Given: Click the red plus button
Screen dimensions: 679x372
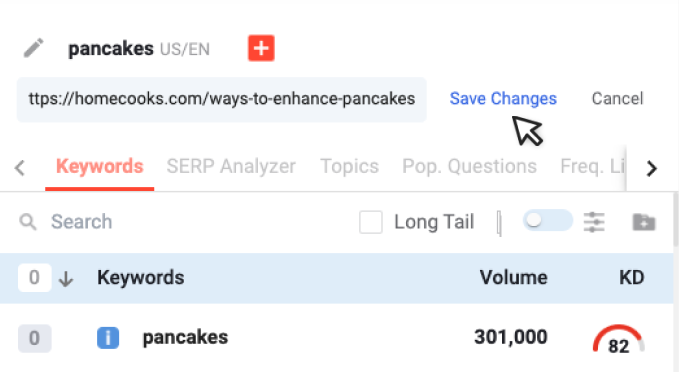Looking at the screenshot, I should [261, 48].
